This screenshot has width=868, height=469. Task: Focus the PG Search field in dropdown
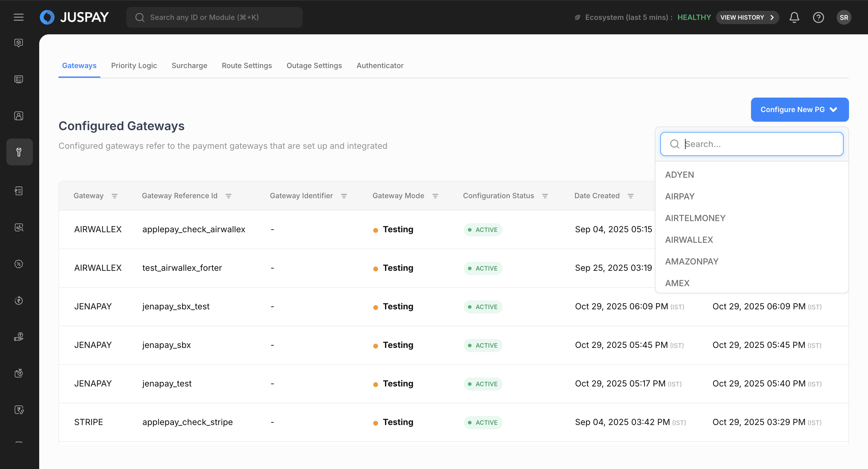758,144
